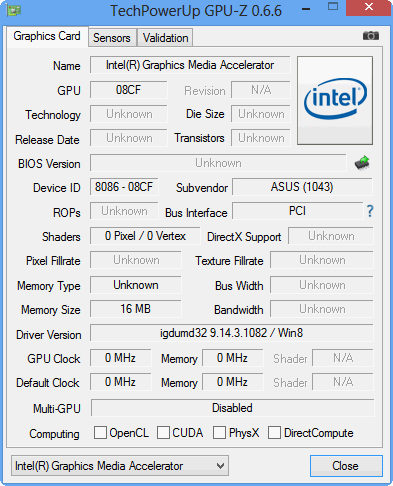The height and width of the screenshot is (486, 393).
Task: Click the Memory Size 16 MB field
Action: [x=136, y=309]
